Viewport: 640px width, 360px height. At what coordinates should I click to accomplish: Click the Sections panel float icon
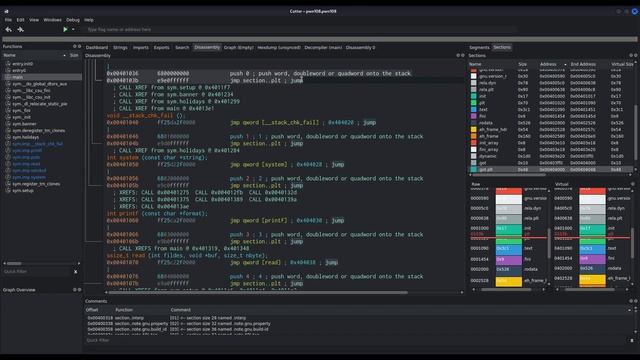click(631, 56)
